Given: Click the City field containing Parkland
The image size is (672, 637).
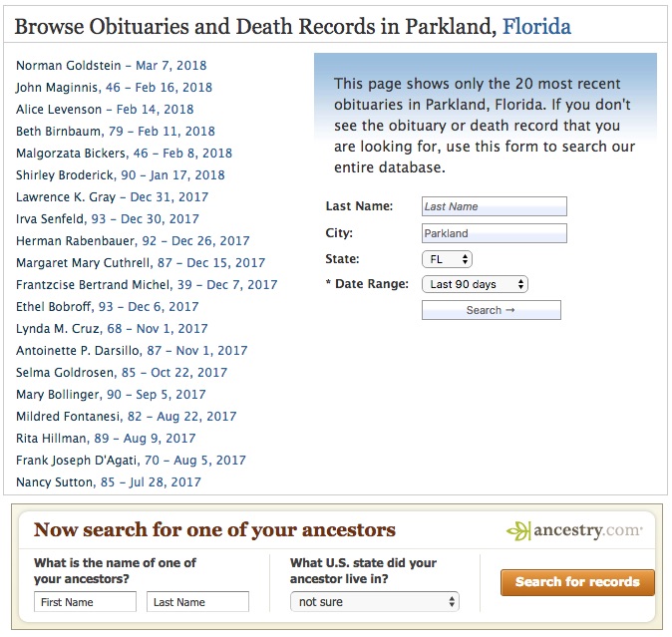Looking at the screenshot, I should pyautogui.click(x=495, y=233).
